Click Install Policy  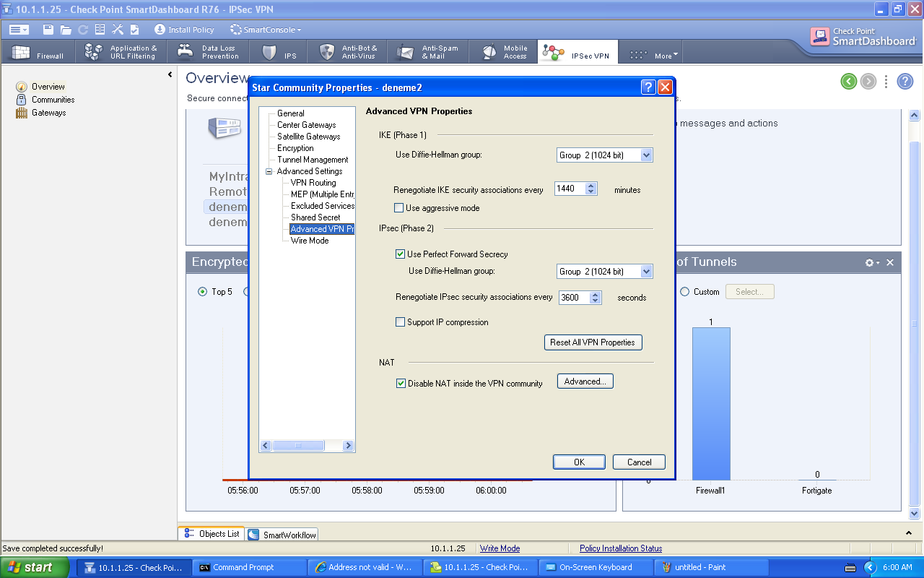[x=184, y=30]
